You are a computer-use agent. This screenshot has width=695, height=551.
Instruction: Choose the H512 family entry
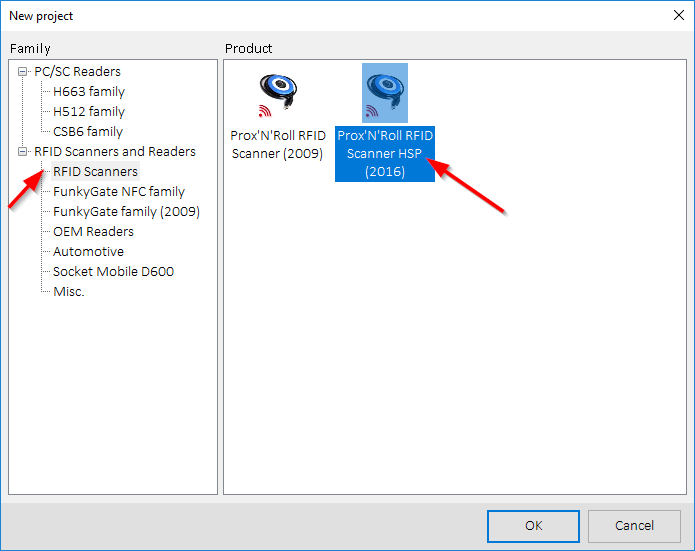point(89,111)
